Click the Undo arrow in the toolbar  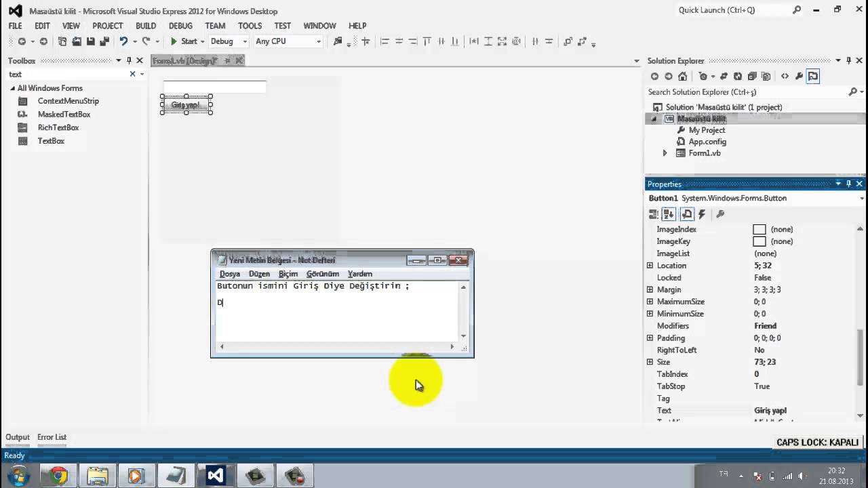coord(123,41)
